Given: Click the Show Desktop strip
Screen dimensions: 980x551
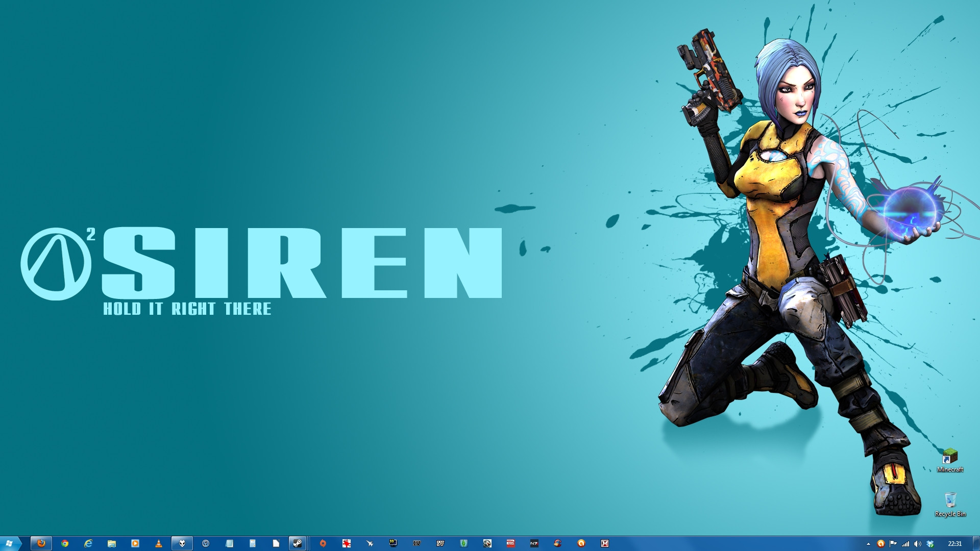Looking at the screenshot, I should coord(976,544).
